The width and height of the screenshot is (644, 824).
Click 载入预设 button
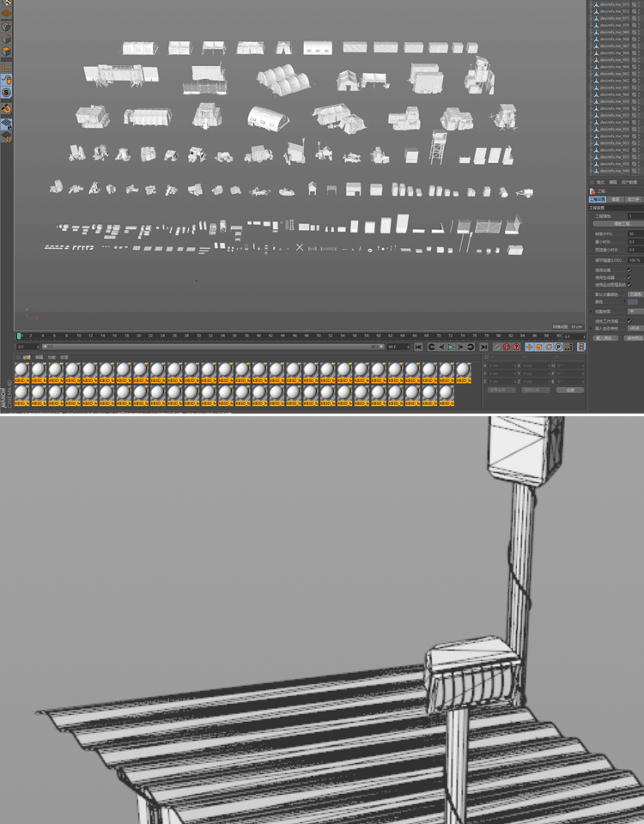click(605, 338)
